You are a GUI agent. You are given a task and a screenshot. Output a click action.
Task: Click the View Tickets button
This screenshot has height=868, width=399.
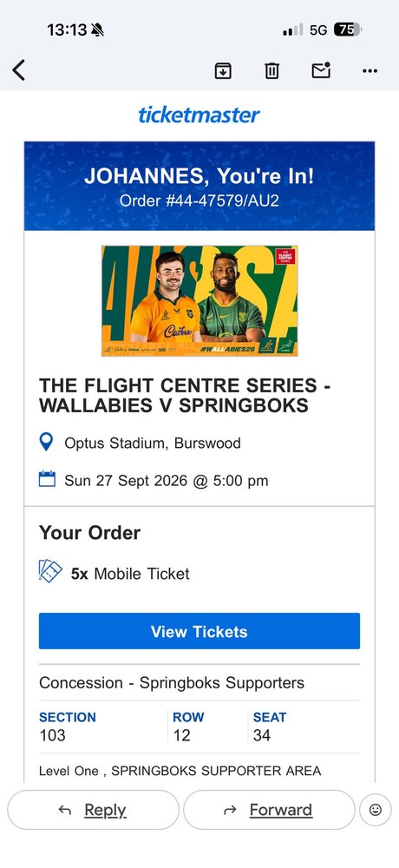199,631
